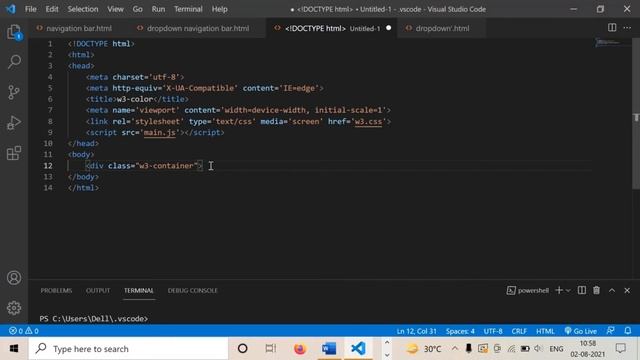Open Microsoft Word from the taskbar
This screenshot has width=640, height=360.
click(x=329, y=349)
